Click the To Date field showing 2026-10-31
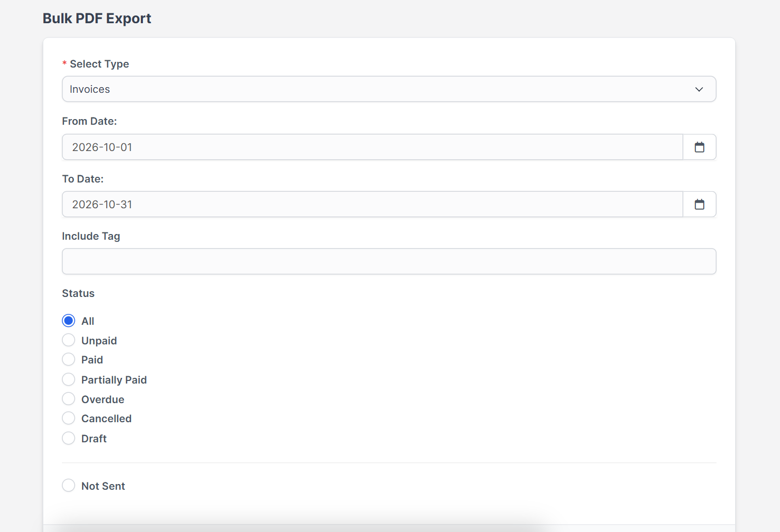 (372, 204)
